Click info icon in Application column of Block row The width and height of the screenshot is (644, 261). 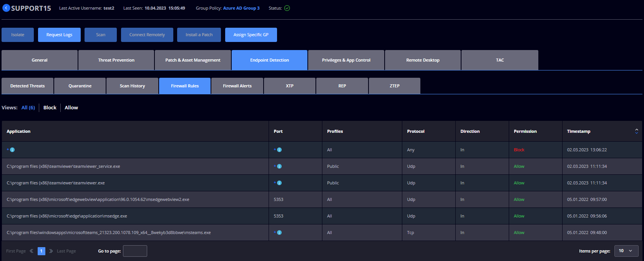[12, 150]
